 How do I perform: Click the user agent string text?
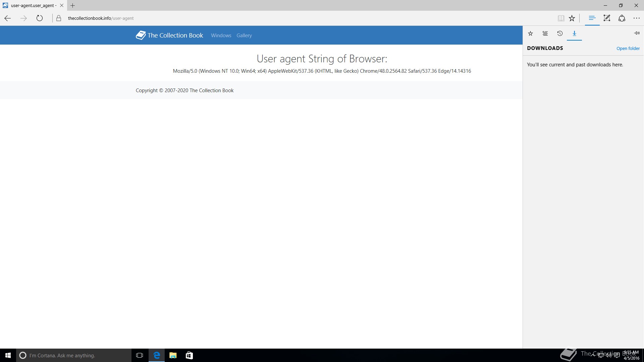[322, 71]
